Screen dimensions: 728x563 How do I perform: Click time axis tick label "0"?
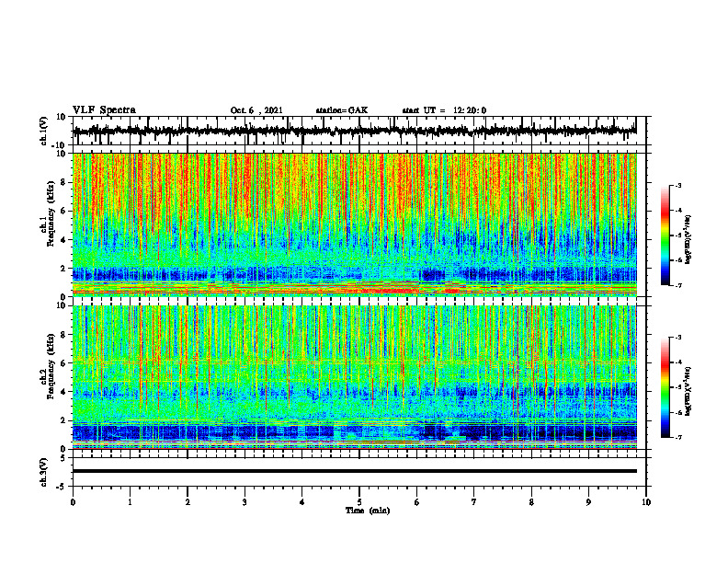tap(73, 502)
